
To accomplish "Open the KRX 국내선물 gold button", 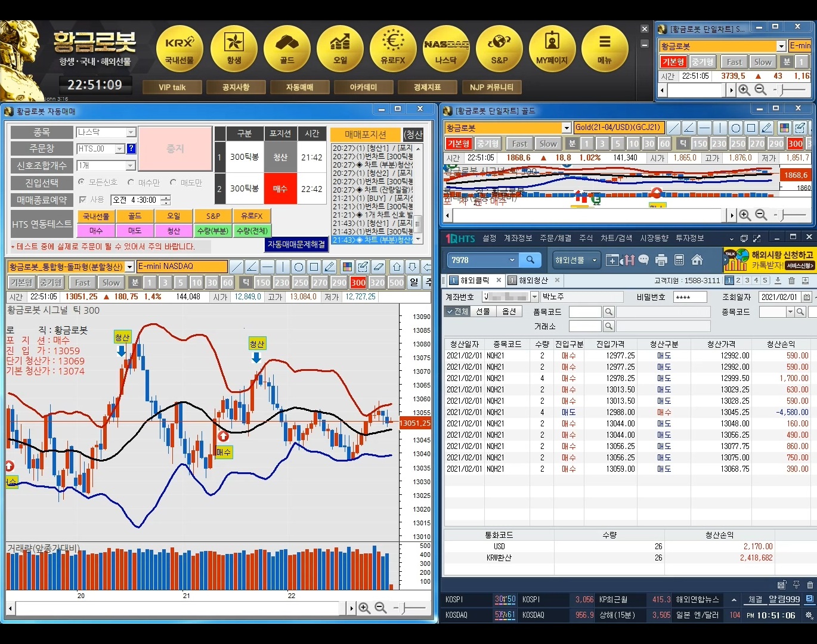I will 180,49.
